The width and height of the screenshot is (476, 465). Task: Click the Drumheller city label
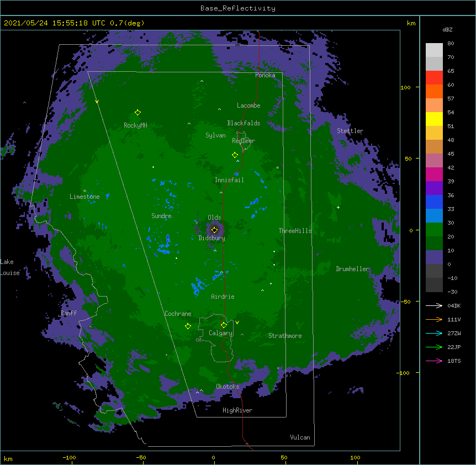[352, 269]
